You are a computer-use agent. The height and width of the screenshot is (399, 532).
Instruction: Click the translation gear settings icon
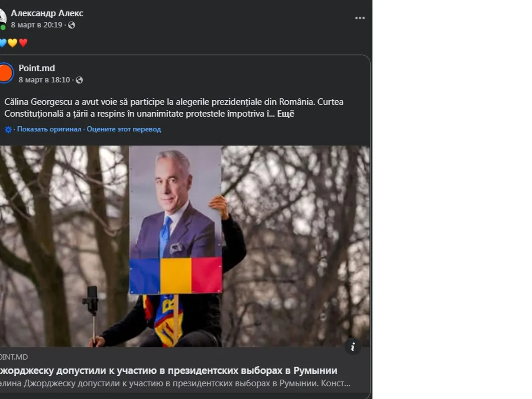8,129
